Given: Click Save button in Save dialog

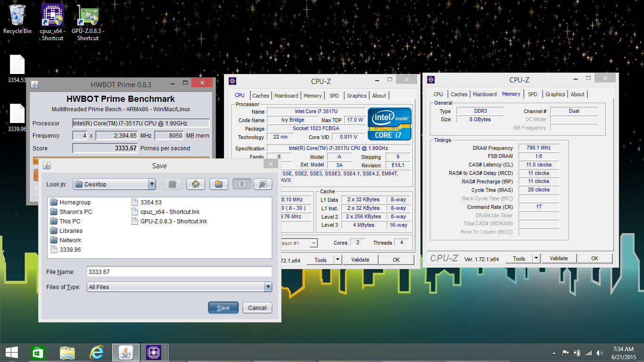Looking at the screenshot, I should [223, 308].
